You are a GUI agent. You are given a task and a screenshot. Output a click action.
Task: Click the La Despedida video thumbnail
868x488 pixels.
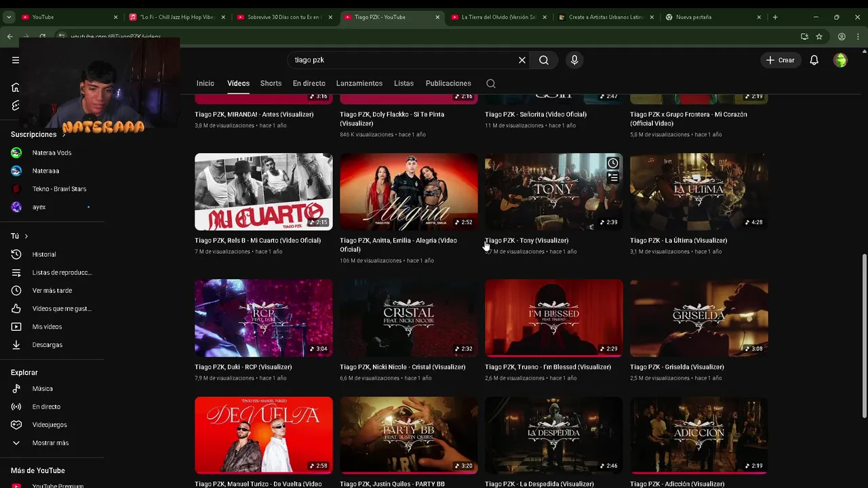pos(554,435)
